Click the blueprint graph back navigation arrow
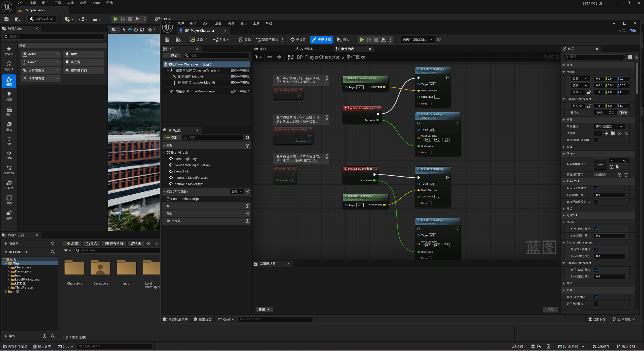The width and height of the screenshot is (644, 351). pos(269,57)
